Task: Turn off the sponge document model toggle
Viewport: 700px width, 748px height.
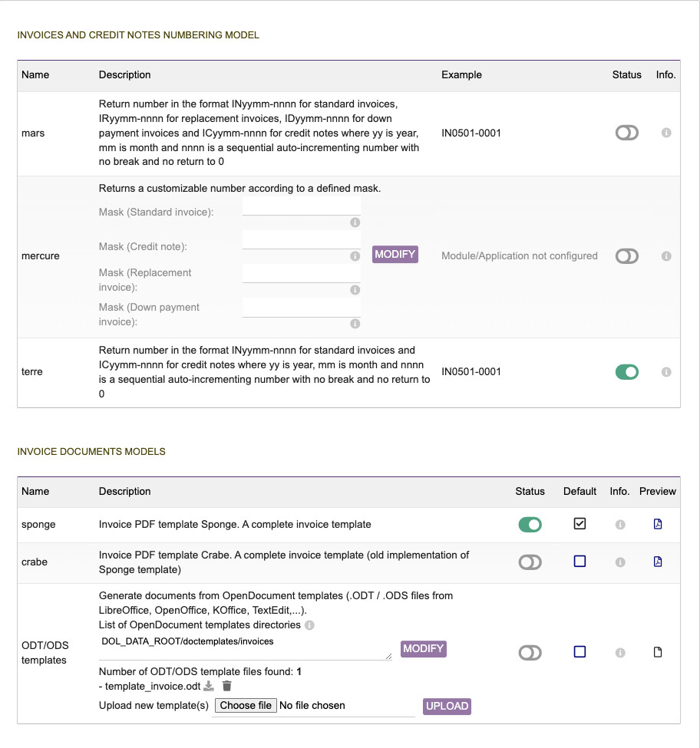Action: 530,525
